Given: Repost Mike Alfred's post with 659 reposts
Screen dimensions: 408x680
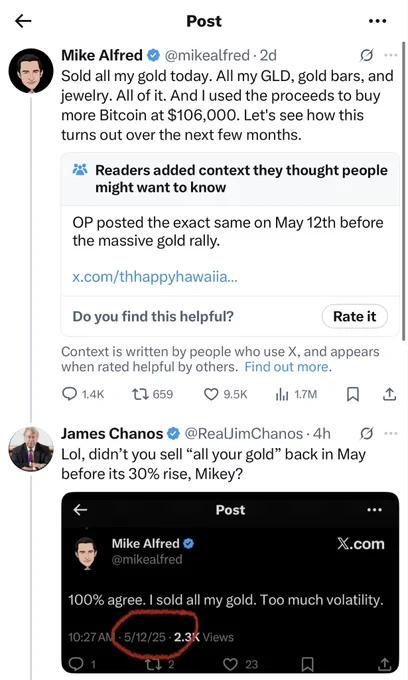Looking at the screenshot, I should (x=153, y=394).
